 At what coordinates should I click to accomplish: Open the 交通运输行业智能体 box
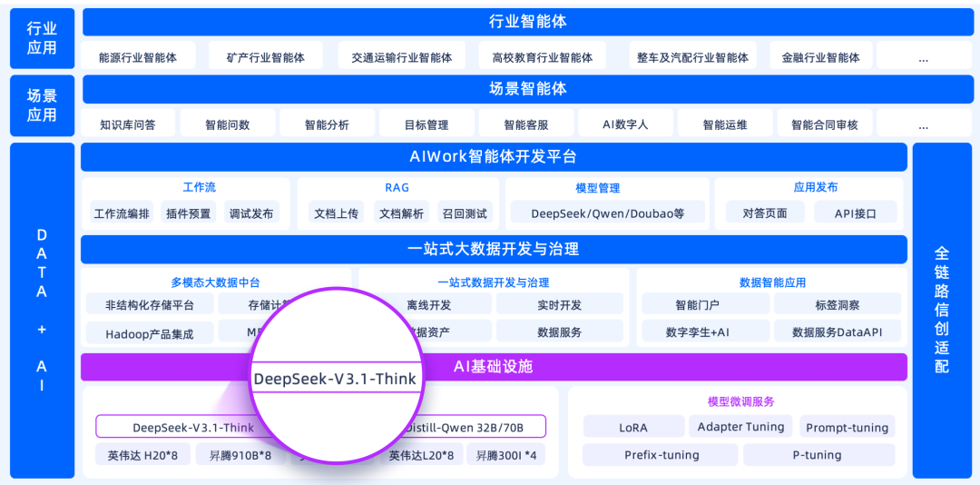pyautogui.click(x=402, y=57)
